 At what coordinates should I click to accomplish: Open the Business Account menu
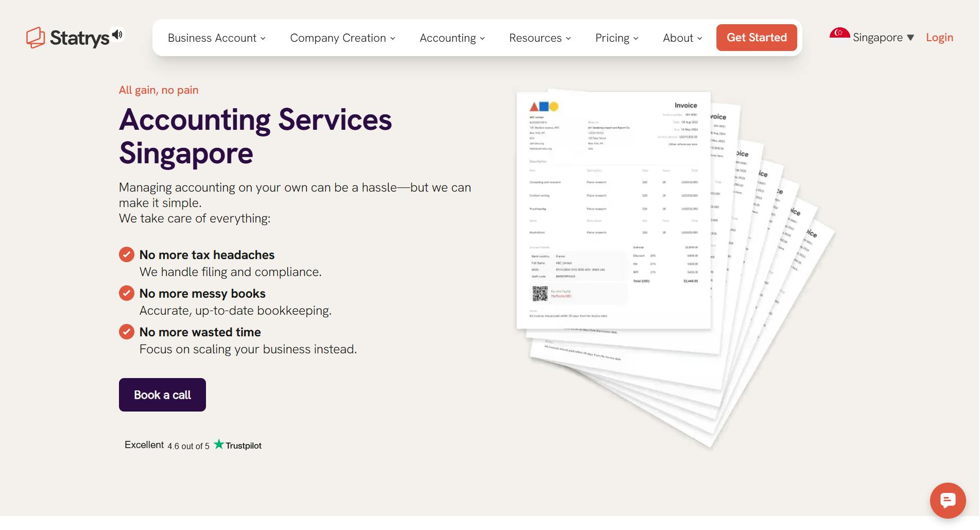217,38
